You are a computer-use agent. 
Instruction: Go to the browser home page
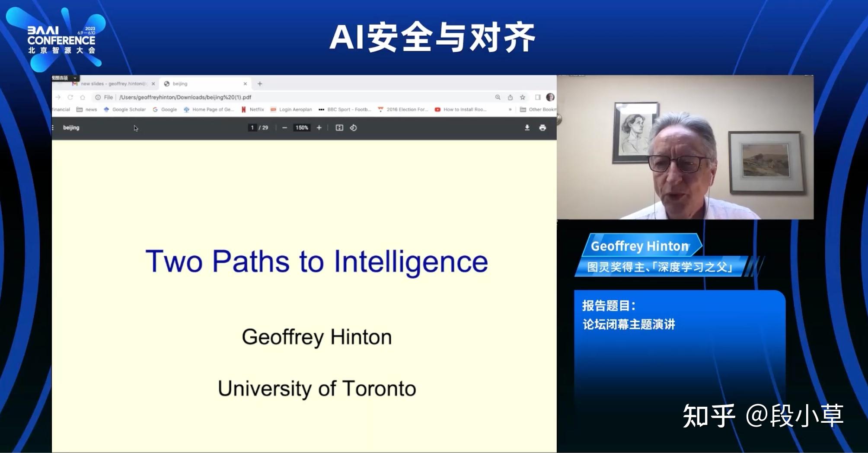(83, 97)
